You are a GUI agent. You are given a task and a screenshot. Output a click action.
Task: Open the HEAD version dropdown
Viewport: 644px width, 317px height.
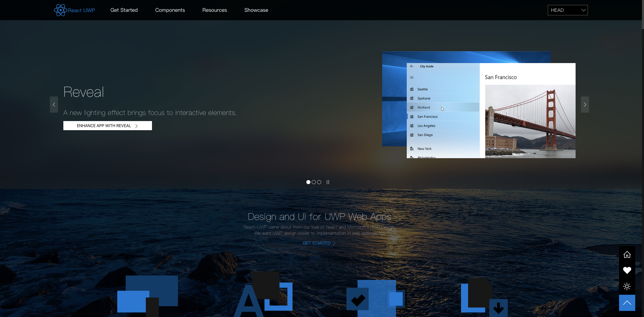568,10
